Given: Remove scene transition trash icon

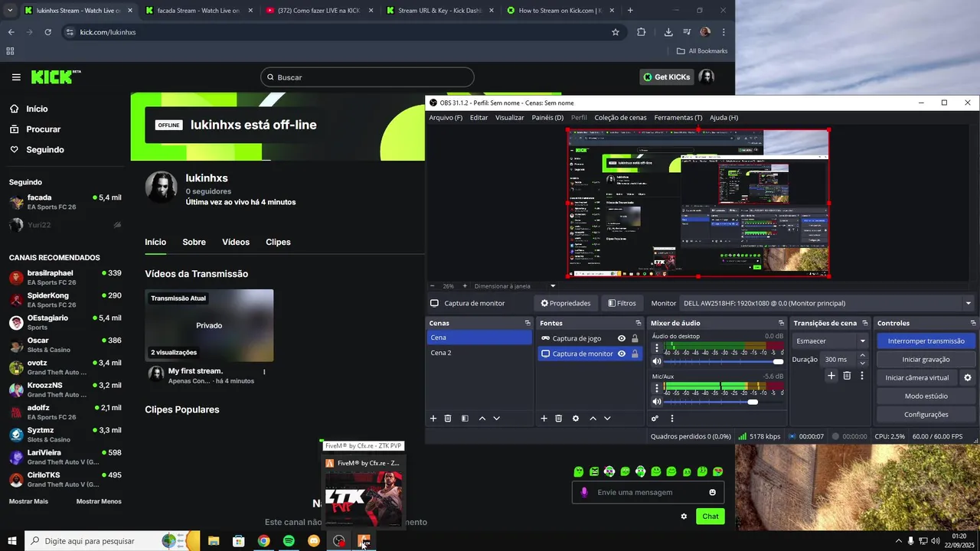Looking at the screenshot, I should point(847,376).
